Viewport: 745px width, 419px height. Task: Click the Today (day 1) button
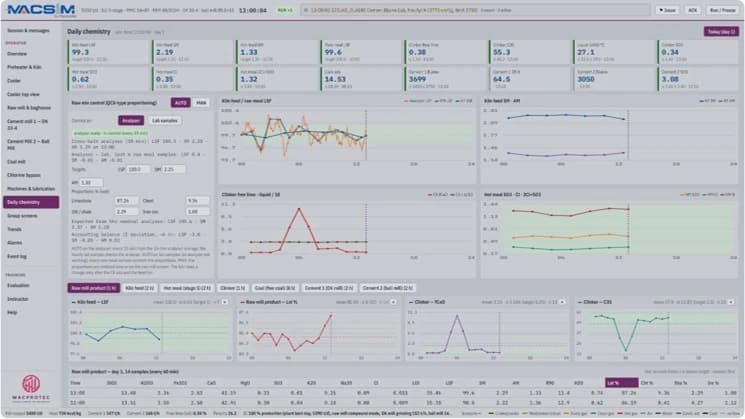click(721, 32)
